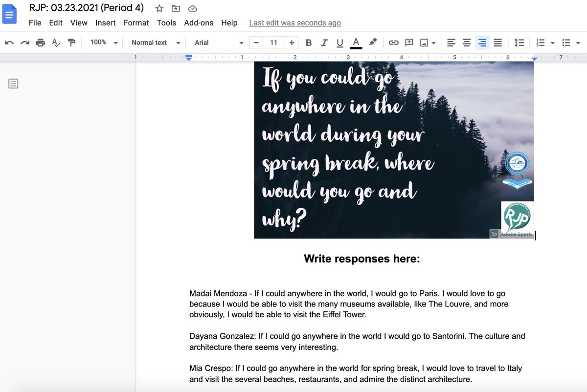
Task: Open the Help menu
Action: click(229, 23)
